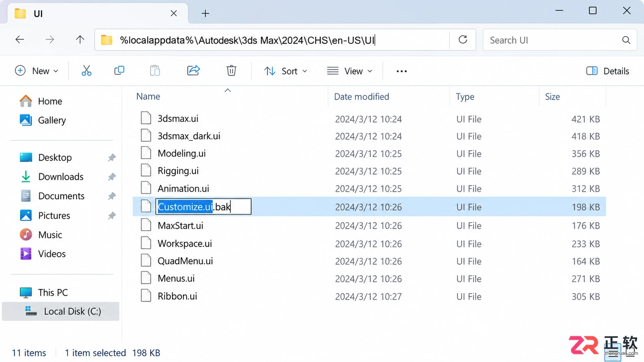Image resolution: width=644 pixels, height=362 pixels.
Task: Open the View dropdown menu
Action: (350, 71)
